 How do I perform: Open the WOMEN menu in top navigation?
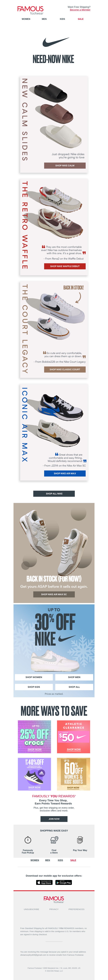click(x=26, y=19)
